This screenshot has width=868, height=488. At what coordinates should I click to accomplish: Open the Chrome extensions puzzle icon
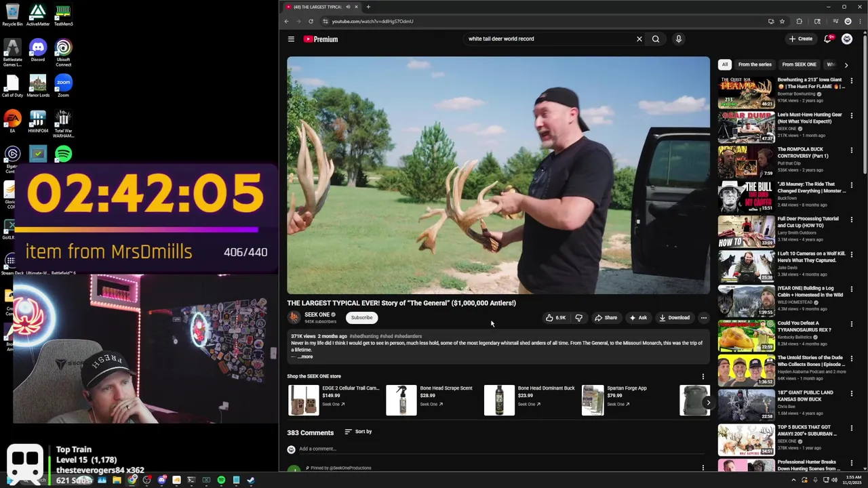click(799, 21)
